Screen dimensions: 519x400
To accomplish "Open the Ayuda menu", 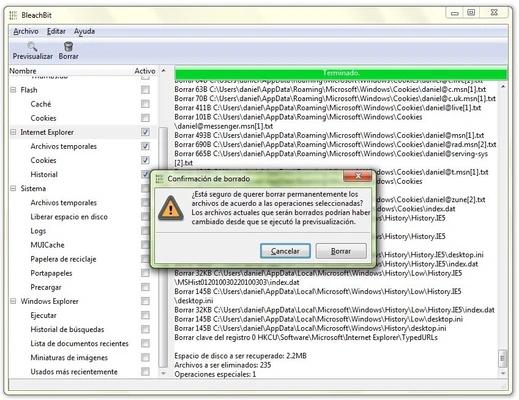I will [x=84, y=31].
